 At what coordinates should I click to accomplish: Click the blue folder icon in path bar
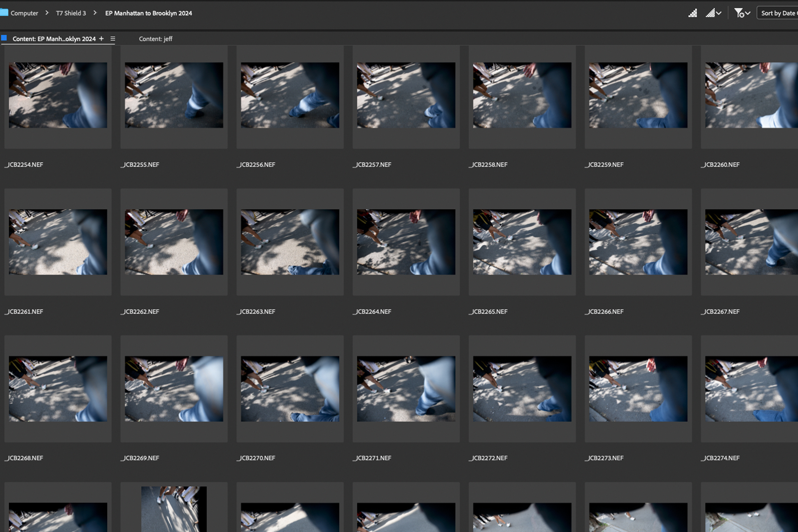tap(4, 13)
